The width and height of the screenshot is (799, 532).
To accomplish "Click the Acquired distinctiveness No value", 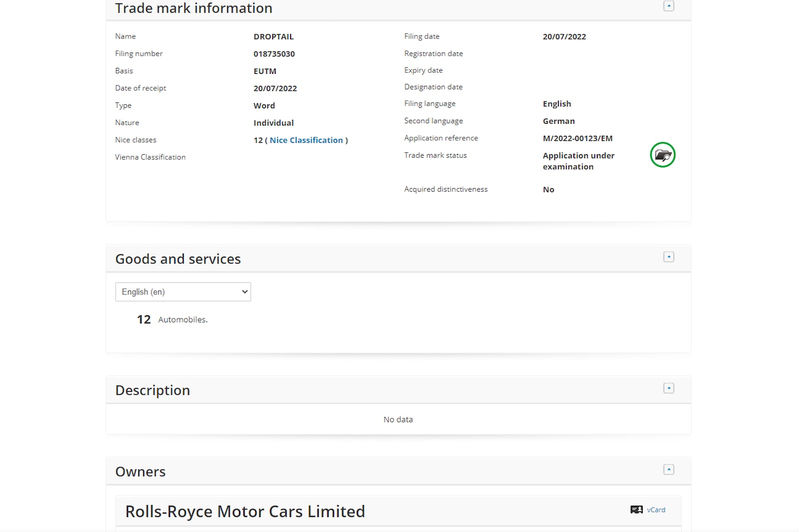I will point(548,190).
